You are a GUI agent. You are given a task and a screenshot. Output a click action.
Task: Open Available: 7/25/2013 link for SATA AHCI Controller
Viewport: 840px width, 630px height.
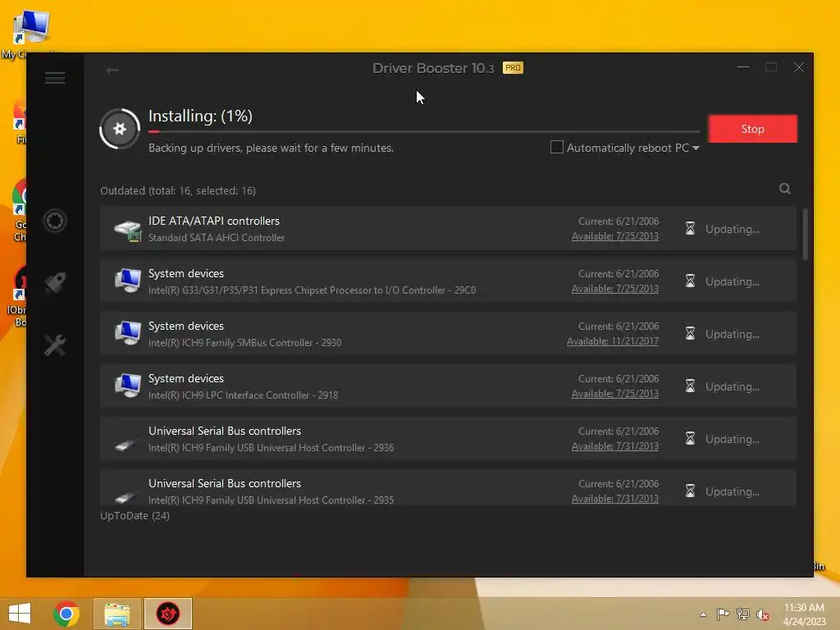coord(615,236)
